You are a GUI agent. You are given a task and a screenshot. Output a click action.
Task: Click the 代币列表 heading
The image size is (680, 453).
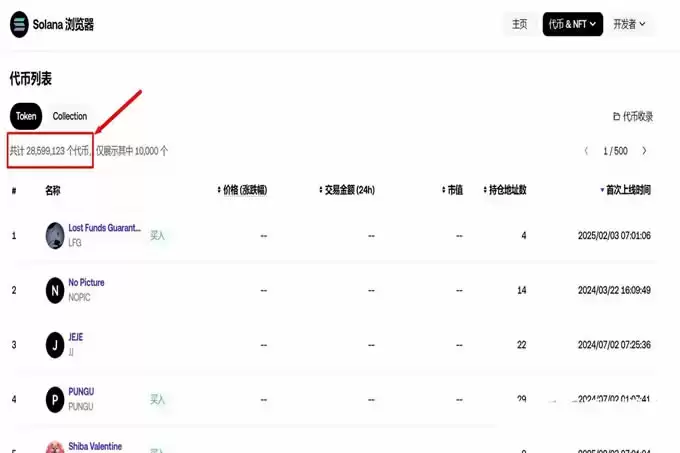tap(31, 79)
